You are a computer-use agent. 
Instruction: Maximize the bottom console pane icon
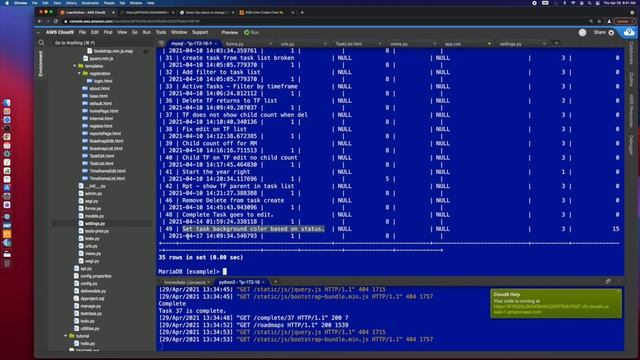point(608,282)
